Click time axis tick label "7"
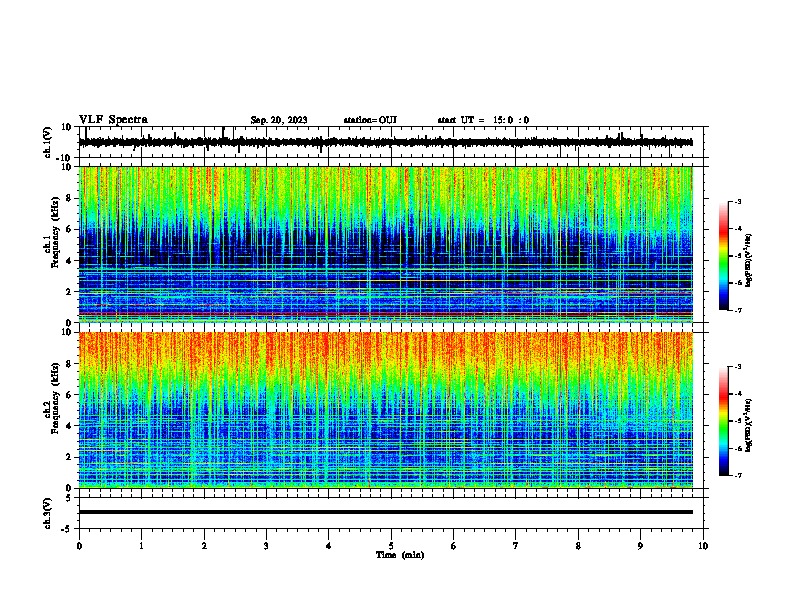The height and width of the screenshot is (612, 792). [x=516, y=546]
